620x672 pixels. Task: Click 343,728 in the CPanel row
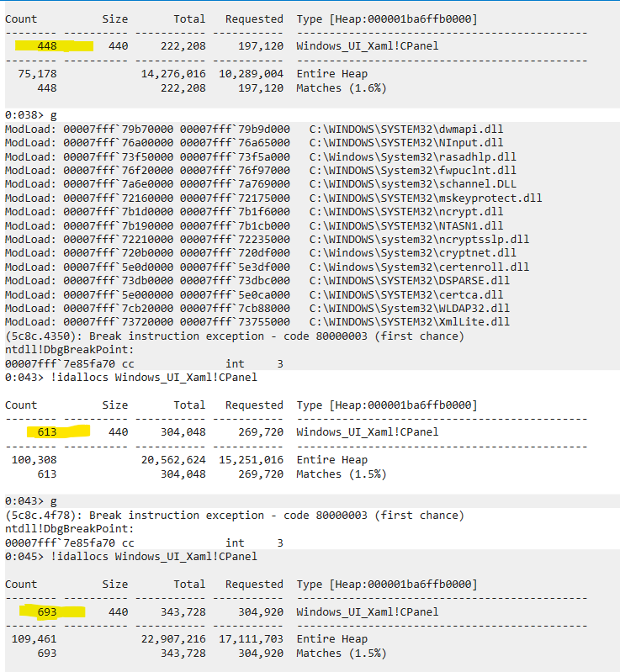pyautogui.click(x=183, y=612)
